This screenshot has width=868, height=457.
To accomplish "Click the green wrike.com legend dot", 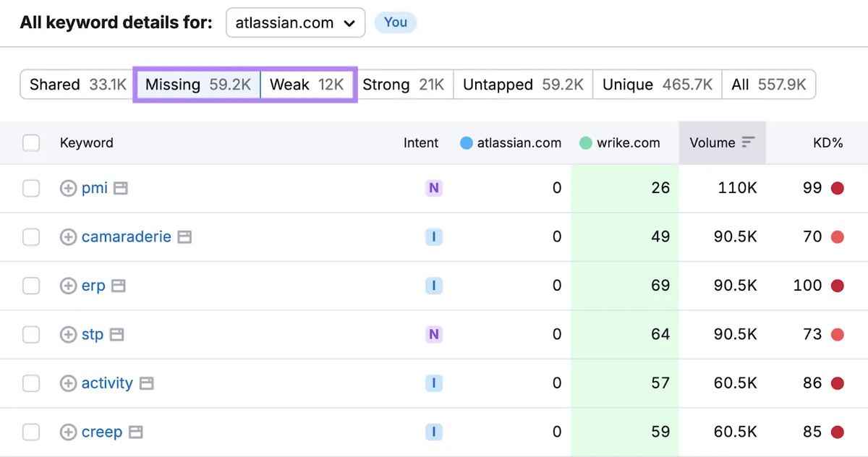I will pos(586,143).
